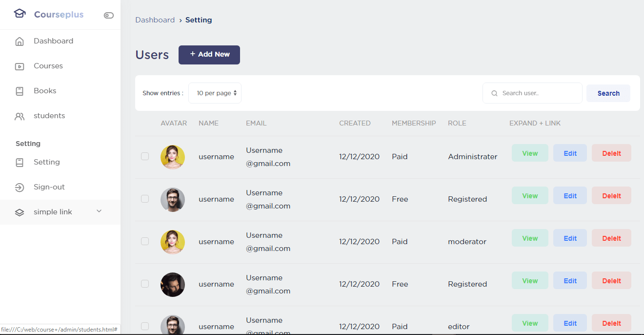The width and height of the screenshot is (644, 335).
Task: Click the Books icon in sidebar
Action: 20,91
